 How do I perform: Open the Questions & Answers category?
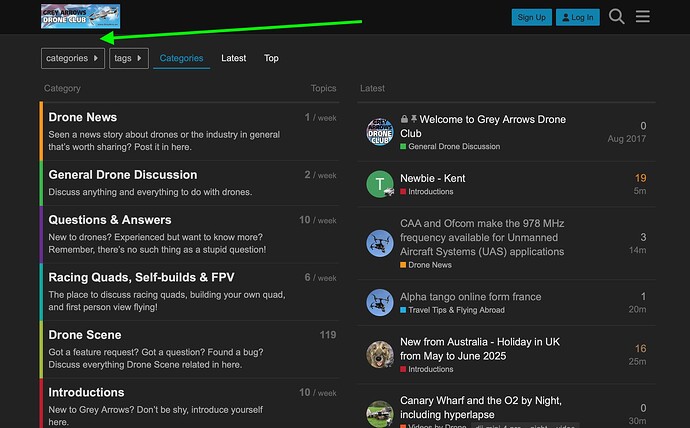tap(110, 220)
